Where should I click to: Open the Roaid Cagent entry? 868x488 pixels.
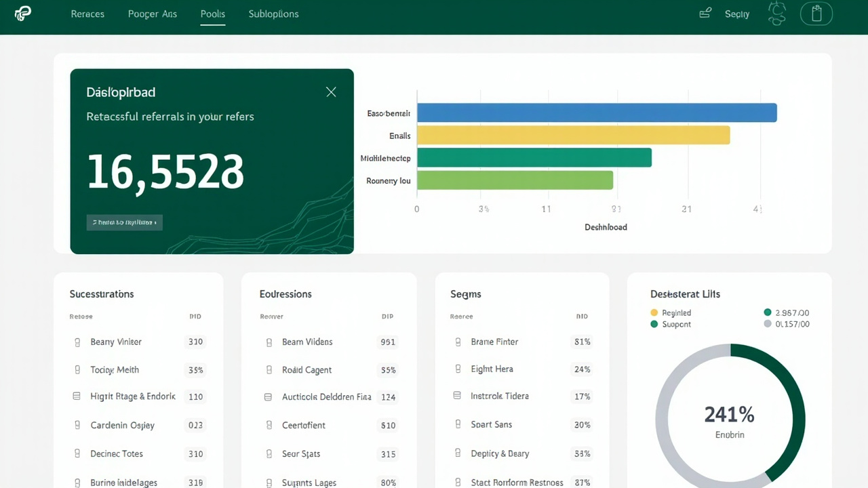[x=307, y=370]
